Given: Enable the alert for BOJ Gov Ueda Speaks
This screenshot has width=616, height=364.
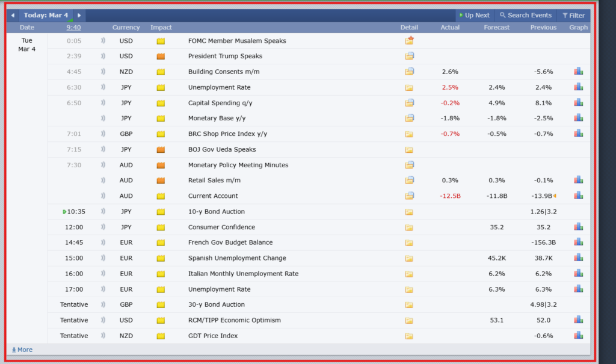Looking at the screenshot, I should coord(103,149).
